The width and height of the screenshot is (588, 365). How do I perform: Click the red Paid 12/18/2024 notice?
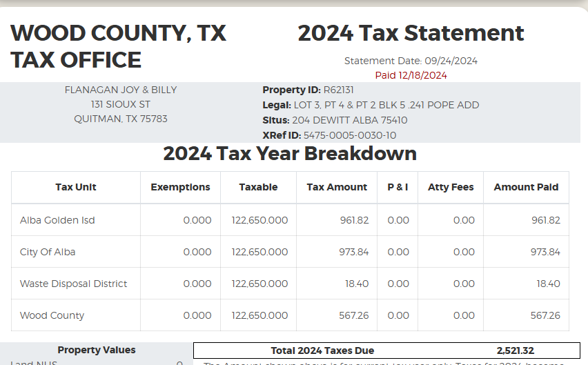411,75
